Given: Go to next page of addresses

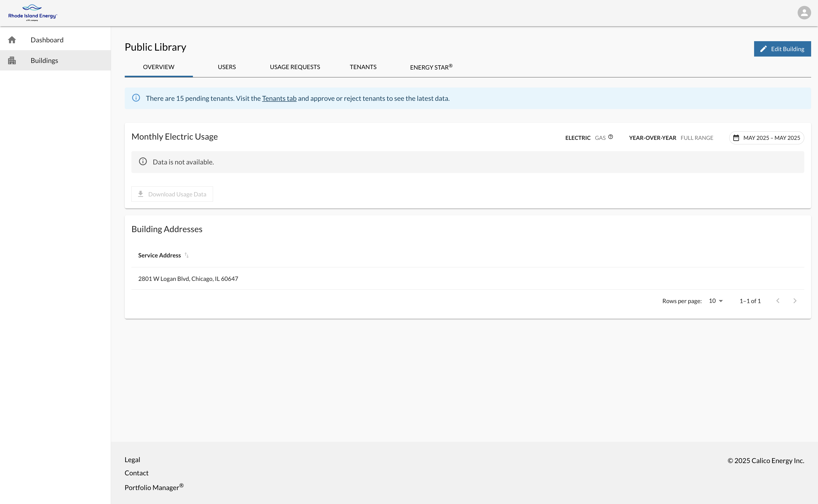Looking at the screenshot, I should [795, 301].
